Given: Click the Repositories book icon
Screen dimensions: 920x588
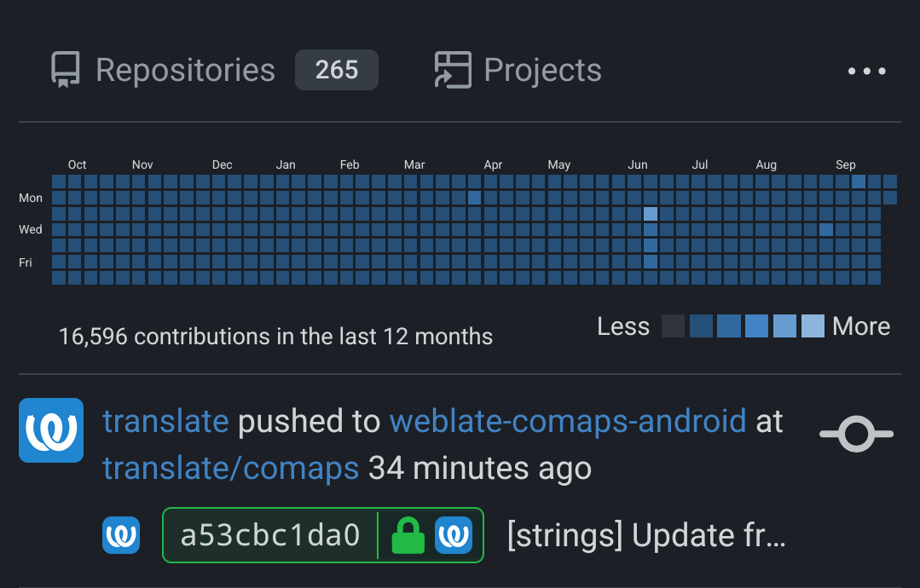Looking at the screenshot, I should 65,70.
